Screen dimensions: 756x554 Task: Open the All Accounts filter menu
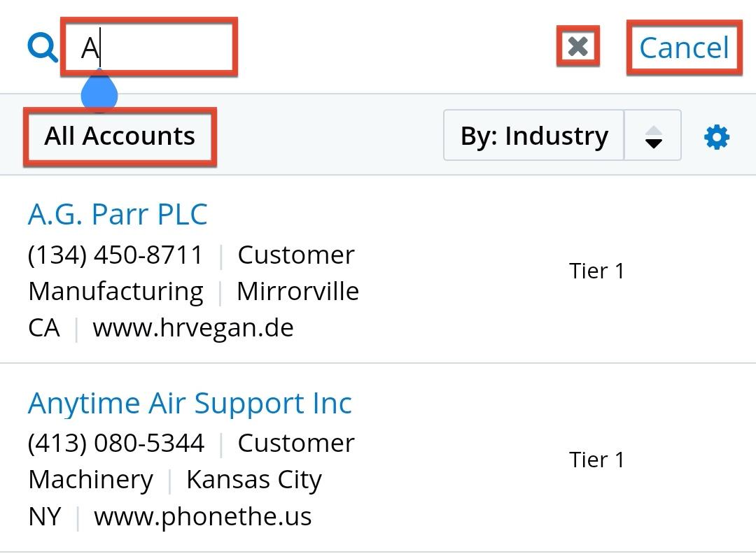[x=120, y=136]
